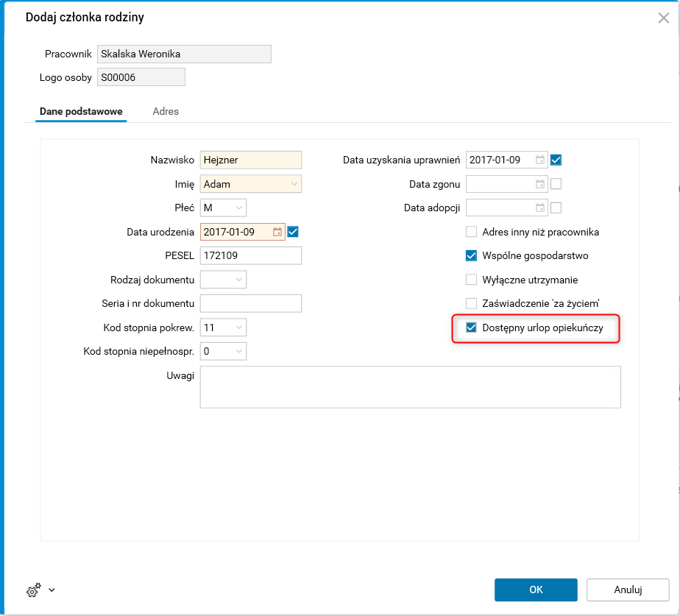This screenshot has width=680, height=616.
Task: Open the Kod stopnia pokrew. dropdown
Action: coord(239,328)
